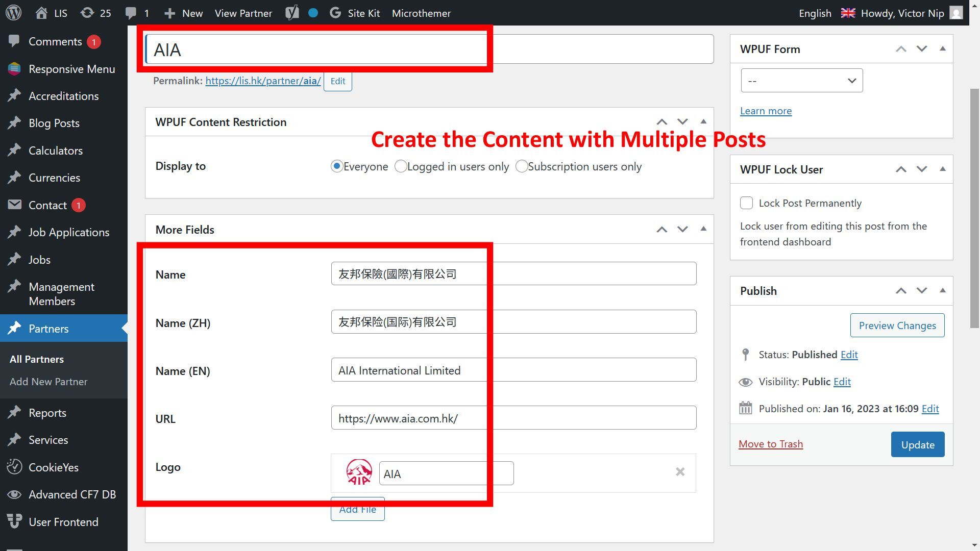Open Add New Partner submenu

coord(48,382)
